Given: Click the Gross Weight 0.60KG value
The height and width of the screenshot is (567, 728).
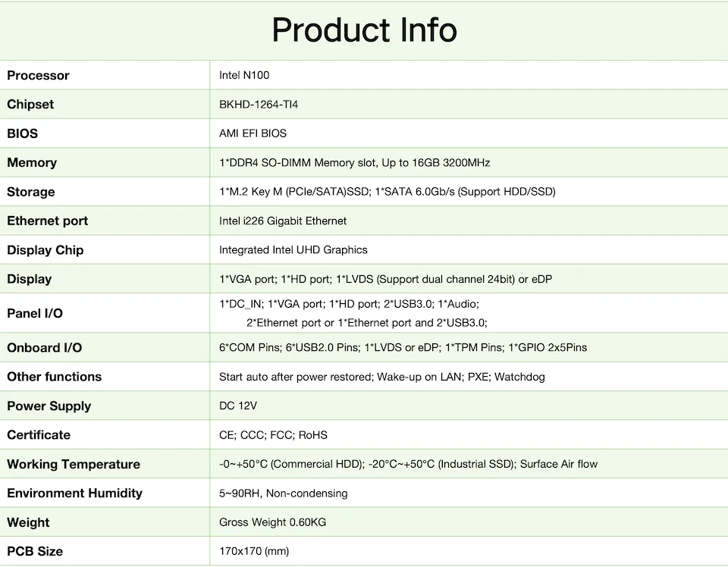Looking at the screenshot, I should pyautogui.click(x=272, y=522).
